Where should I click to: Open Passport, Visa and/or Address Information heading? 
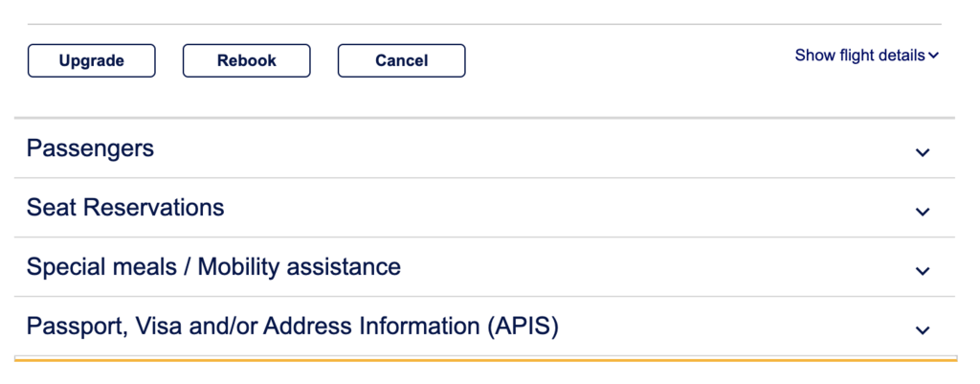click(292, 326)
